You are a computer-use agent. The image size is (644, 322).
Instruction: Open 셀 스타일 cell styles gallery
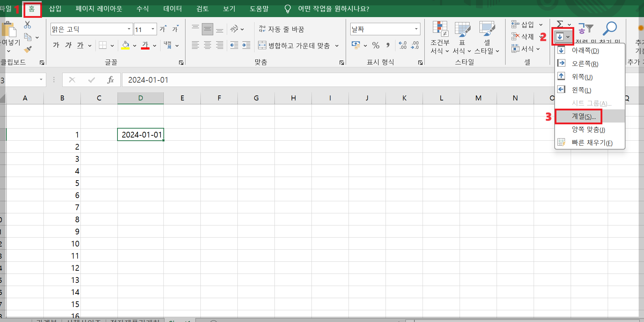(x=487, y=38)
